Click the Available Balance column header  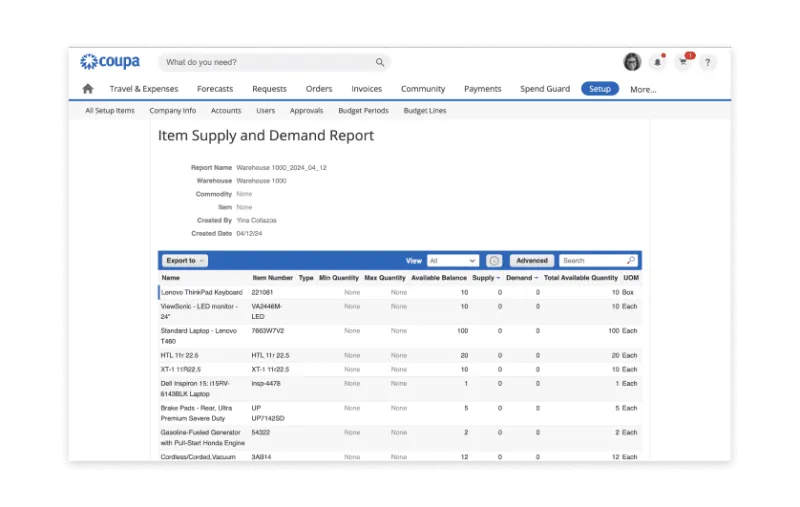coord(439,278)
